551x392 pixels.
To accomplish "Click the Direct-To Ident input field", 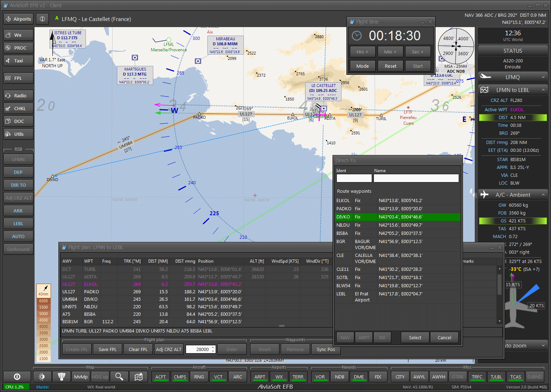I will 354,178.
